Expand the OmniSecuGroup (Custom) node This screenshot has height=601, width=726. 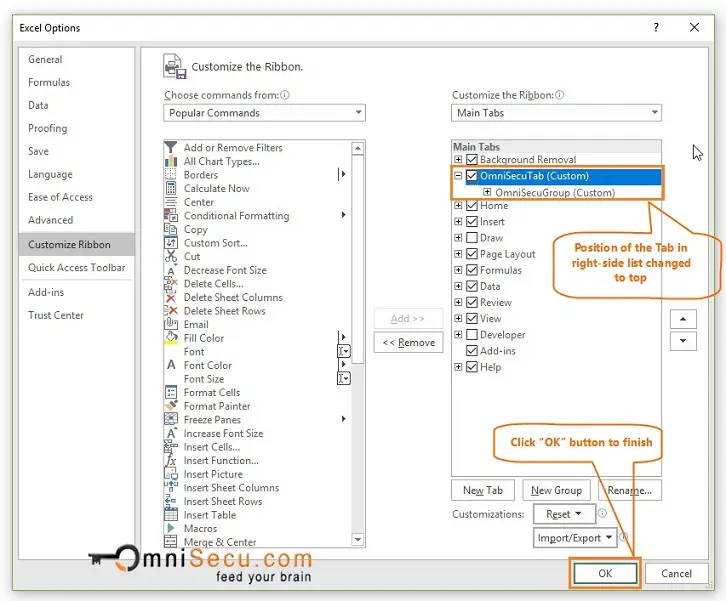(x=487, y=192)
